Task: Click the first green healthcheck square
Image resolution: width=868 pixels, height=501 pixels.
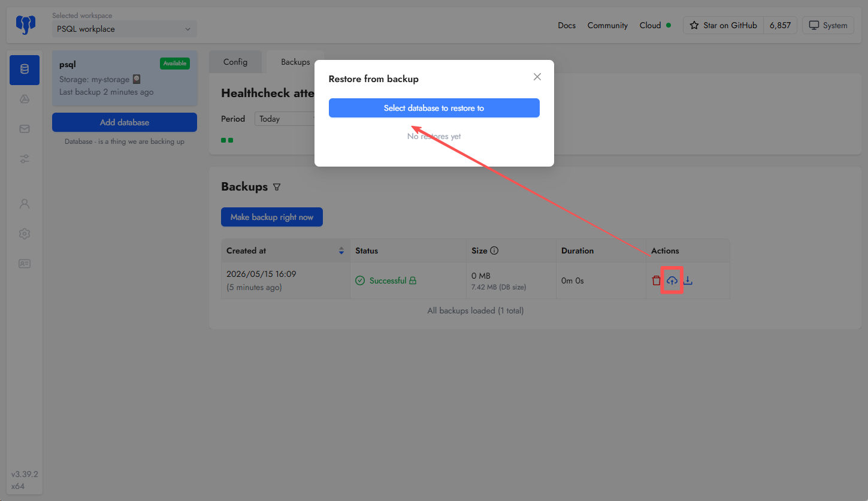Action: [223, 140]
